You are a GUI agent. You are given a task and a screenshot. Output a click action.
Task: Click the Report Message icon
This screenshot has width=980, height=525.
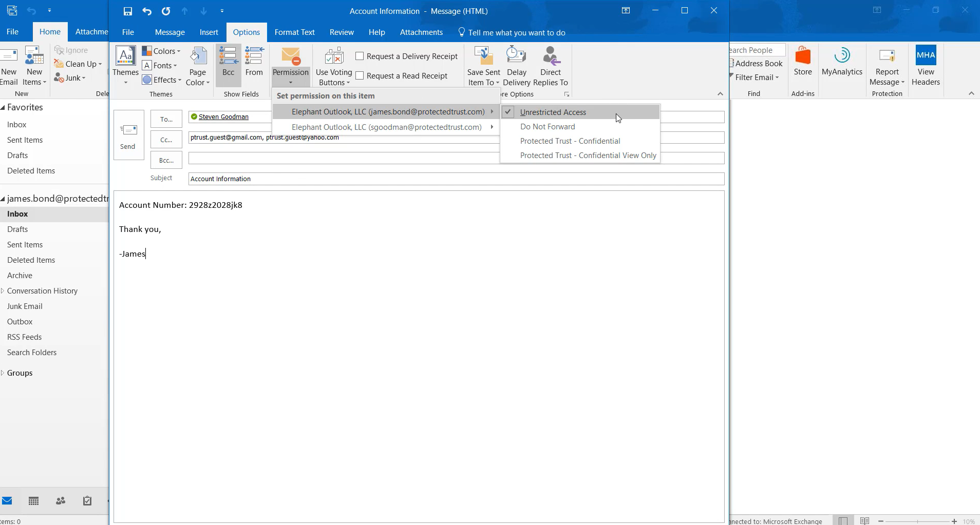click(887, 55)
